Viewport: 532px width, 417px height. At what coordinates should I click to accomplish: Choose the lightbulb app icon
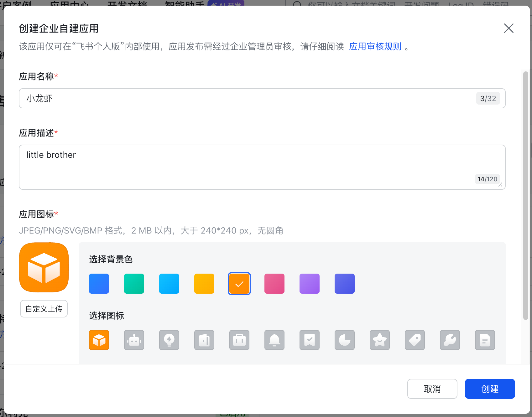169,340
